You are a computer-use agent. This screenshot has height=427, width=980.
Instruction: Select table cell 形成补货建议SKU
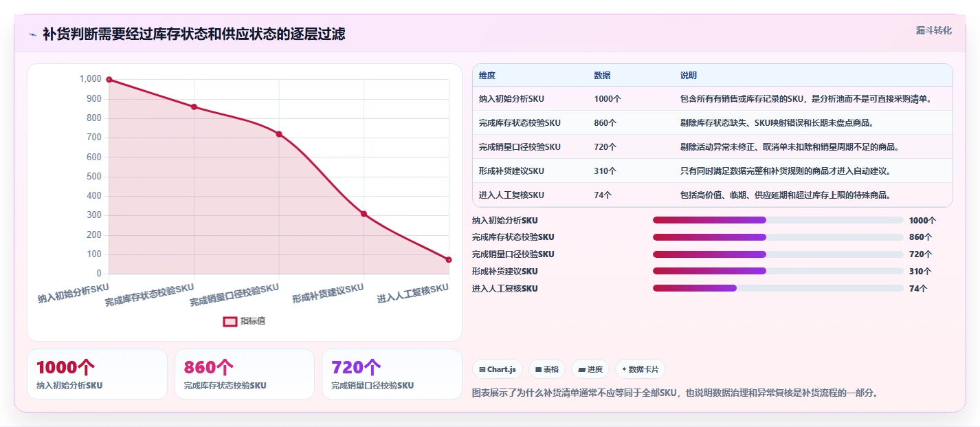pos(511,171)
